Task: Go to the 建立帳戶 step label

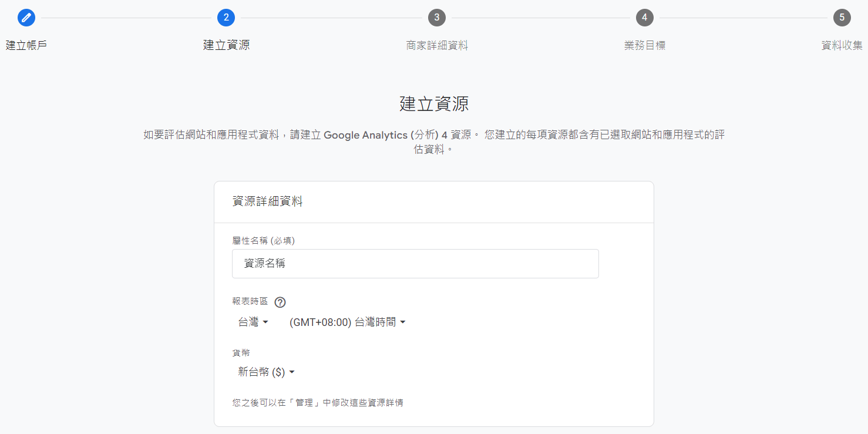Action: tap(26, 46)
